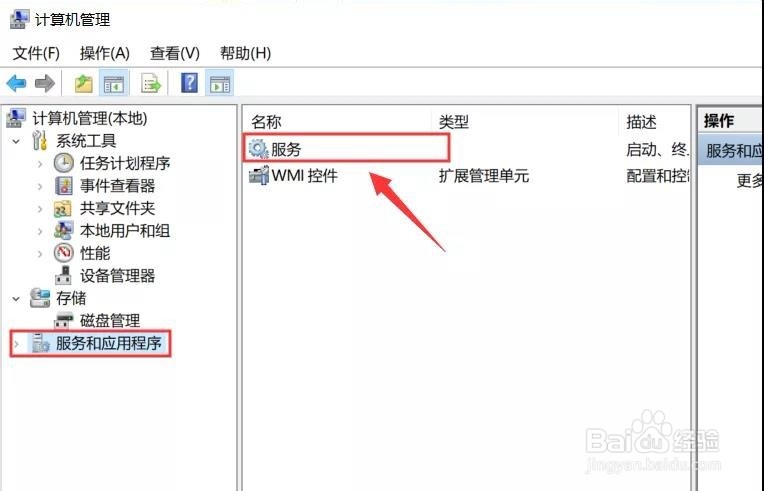Screen dimensions: 764x491
Task: Collapse the 存储 tree node
Action: (x=17, y=299)
